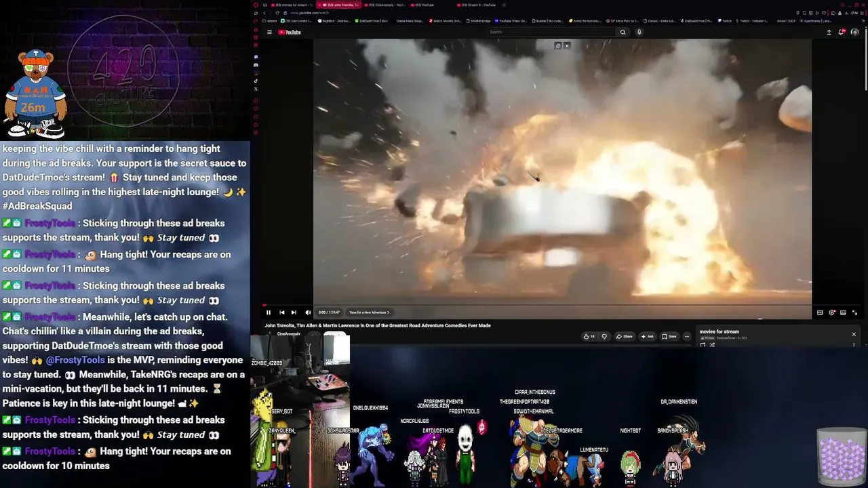
Task: Open the 'Watch Movies Online' bookmark
Action: (x=445, y=21)
